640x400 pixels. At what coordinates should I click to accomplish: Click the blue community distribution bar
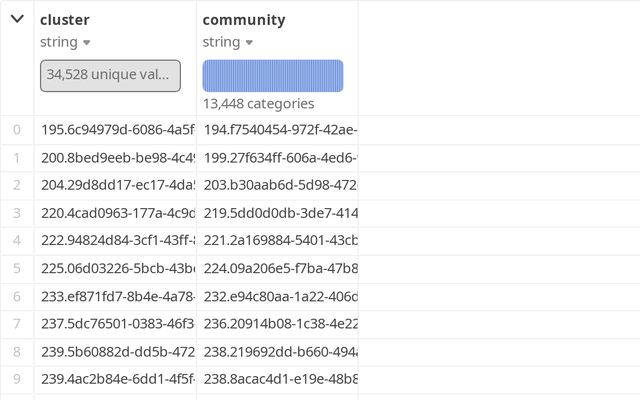point(272,75)
